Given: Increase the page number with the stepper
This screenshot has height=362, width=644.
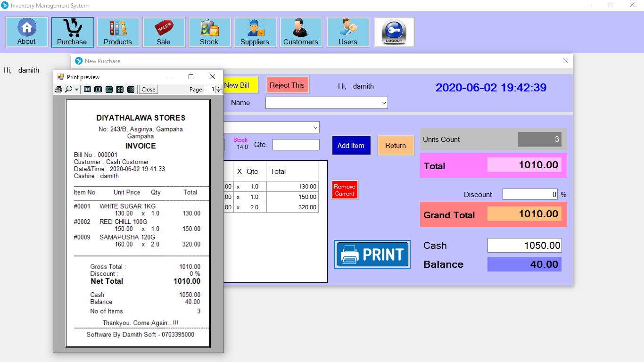Looking at the screenshot, I should coord(218,87).
